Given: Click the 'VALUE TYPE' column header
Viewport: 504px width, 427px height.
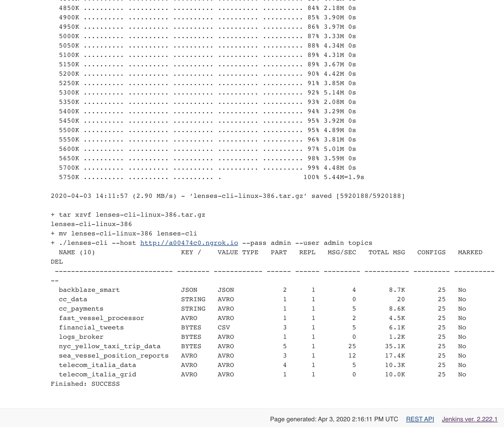Looking at the screenshot, I should [238, 252].
